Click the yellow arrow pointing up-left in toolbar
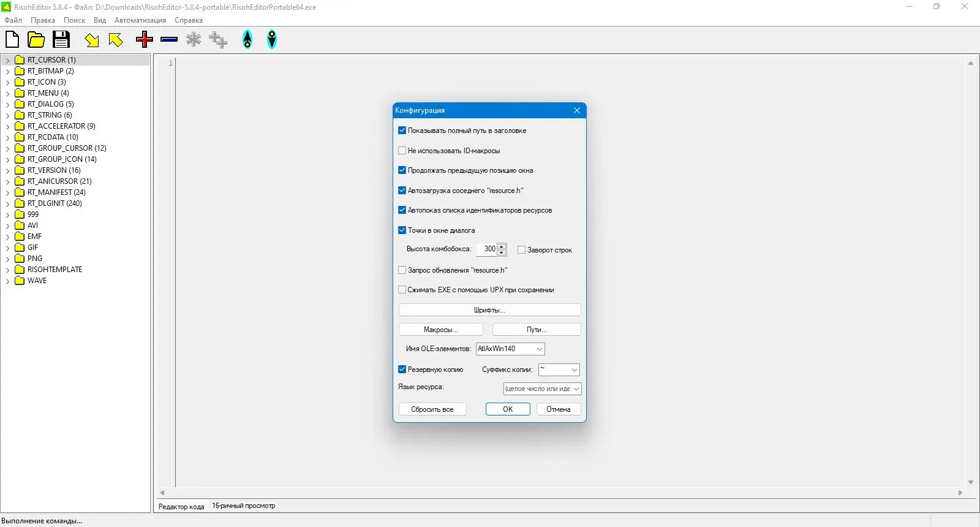Viewport: 980px width, 527px height. [x=116, y=40]
